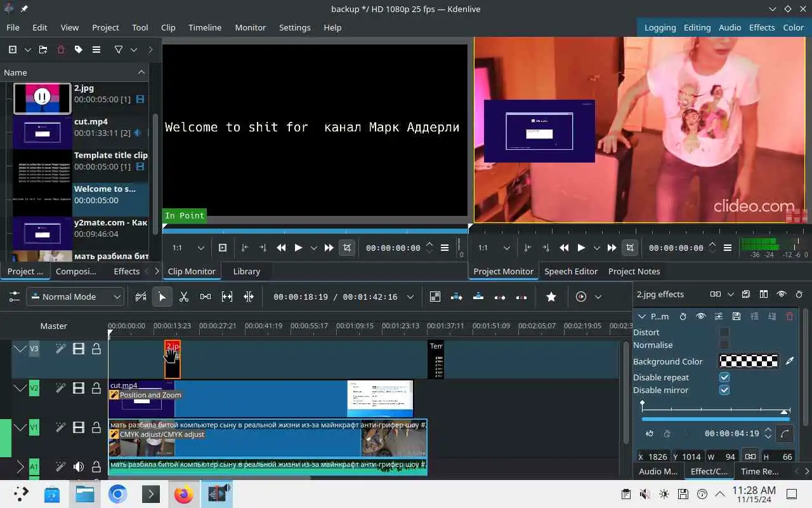The height and width of the screenshot is (508, 812).
Task: Save the effect with floppy disk icon
Action: tap(737, 316)
